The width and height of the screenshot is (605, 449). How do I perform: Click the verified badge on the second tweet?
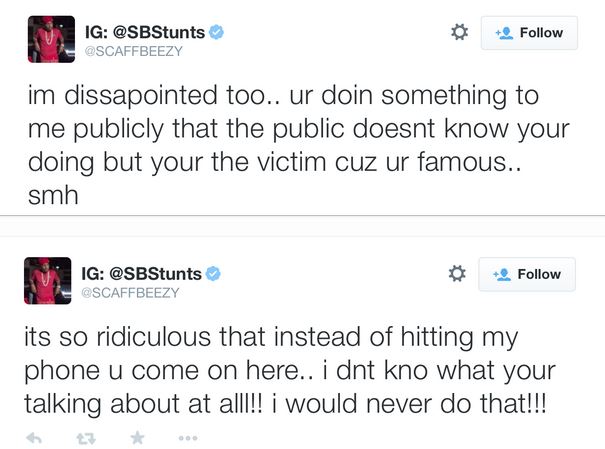(x=214, y=273)
